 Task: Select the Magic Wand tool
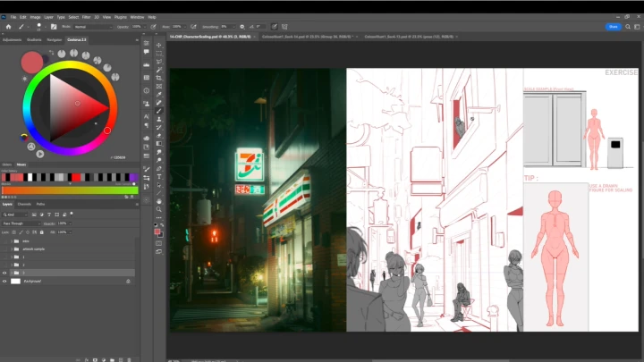(159, 70)
